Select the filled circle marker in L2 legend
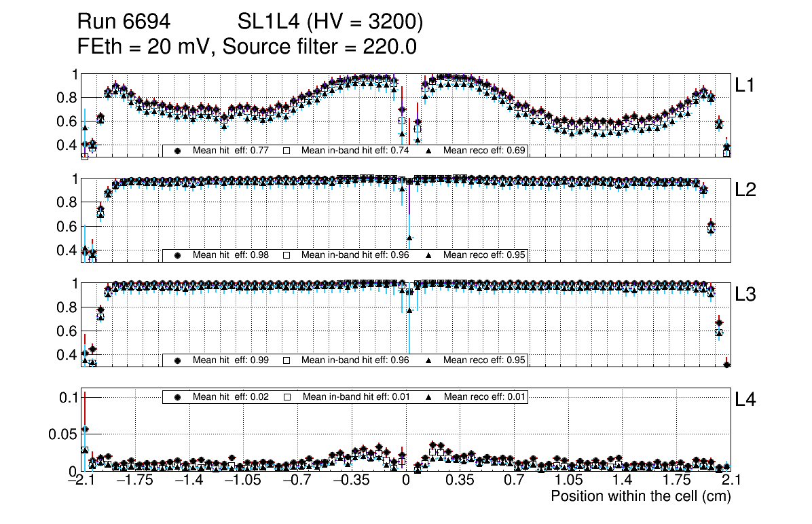Screen dimensions: 812x524 (x=178, y=255)
